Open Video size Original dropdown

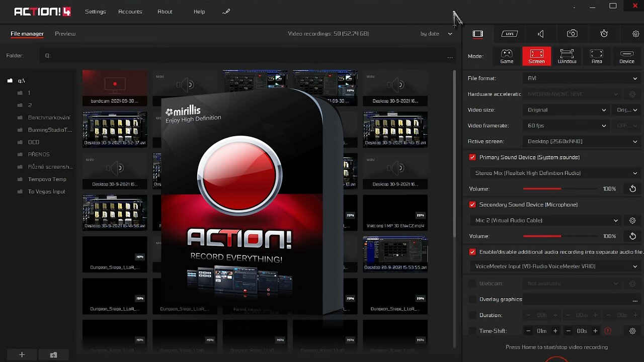(x=566, y=110)
